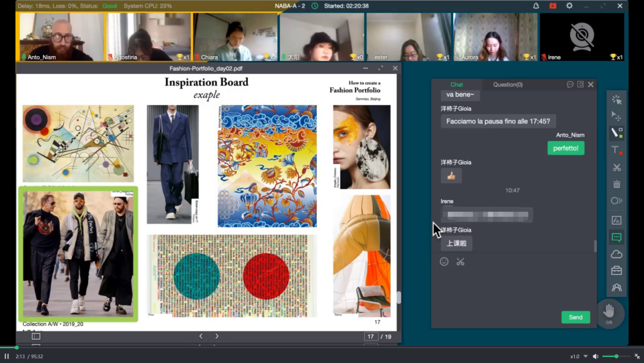The height and width of the screenshot is (363, 644).
Task: Toggle Agostina's muted microphone indicator
Action: pyautogui.click(x=110, y=57)
